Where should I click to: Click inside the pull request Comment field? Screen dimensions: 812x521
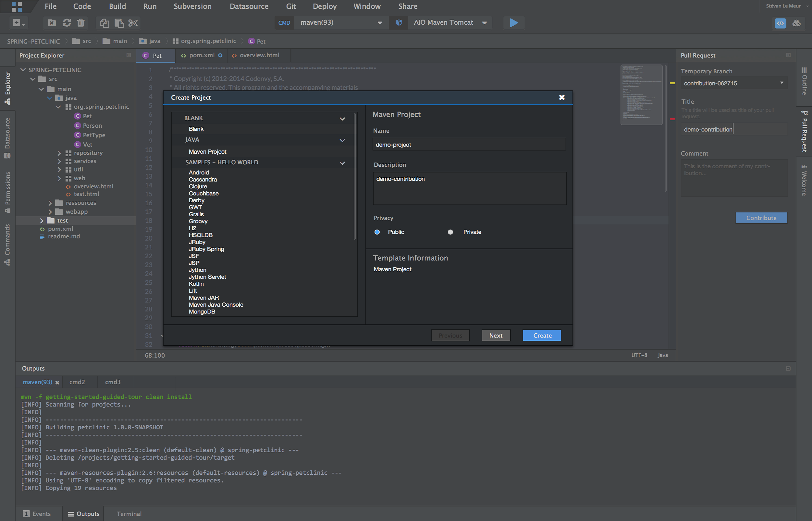click(x=733, y=178)
